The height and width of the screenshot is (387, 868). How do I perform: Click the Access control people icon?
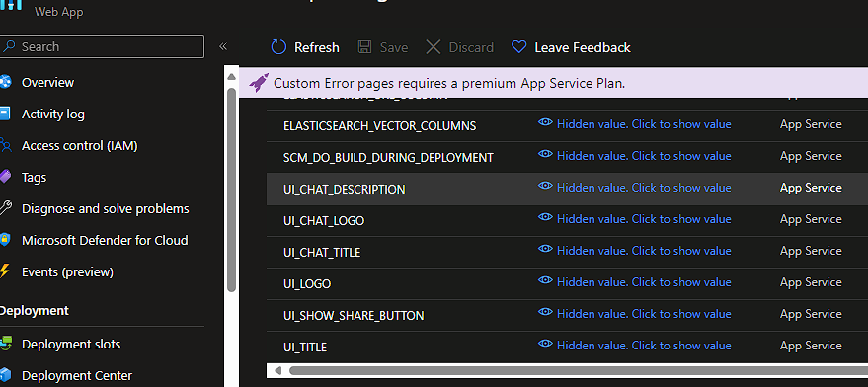click(5, 145)
